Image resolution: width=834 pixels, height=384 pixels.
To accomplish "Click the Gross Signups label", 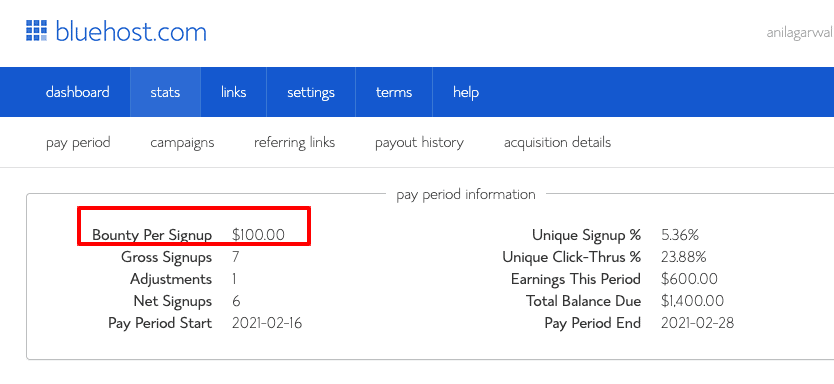I will click(166, 257).
